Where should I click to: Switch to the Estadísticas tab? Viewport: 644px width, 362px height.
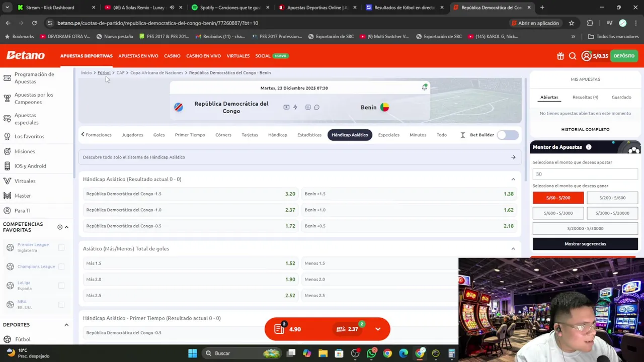tap(309, 135)
